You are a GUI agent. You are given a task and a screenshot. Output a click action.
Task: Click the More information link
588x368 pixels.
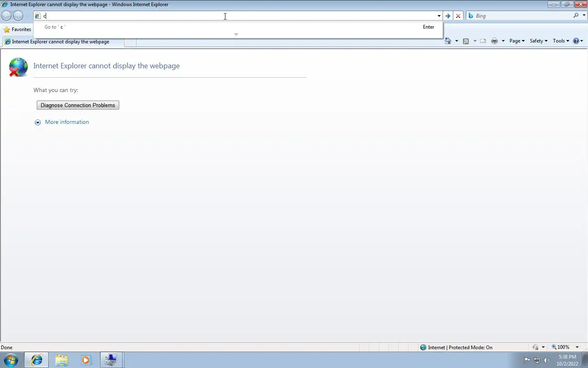(x=67, y=122)
